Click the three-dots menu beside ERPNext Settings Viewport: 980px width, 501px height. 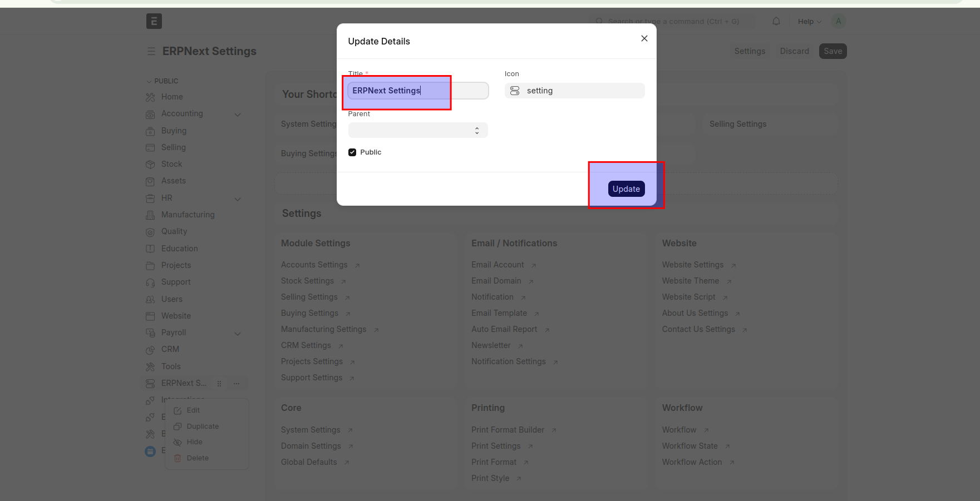point(237,383)
